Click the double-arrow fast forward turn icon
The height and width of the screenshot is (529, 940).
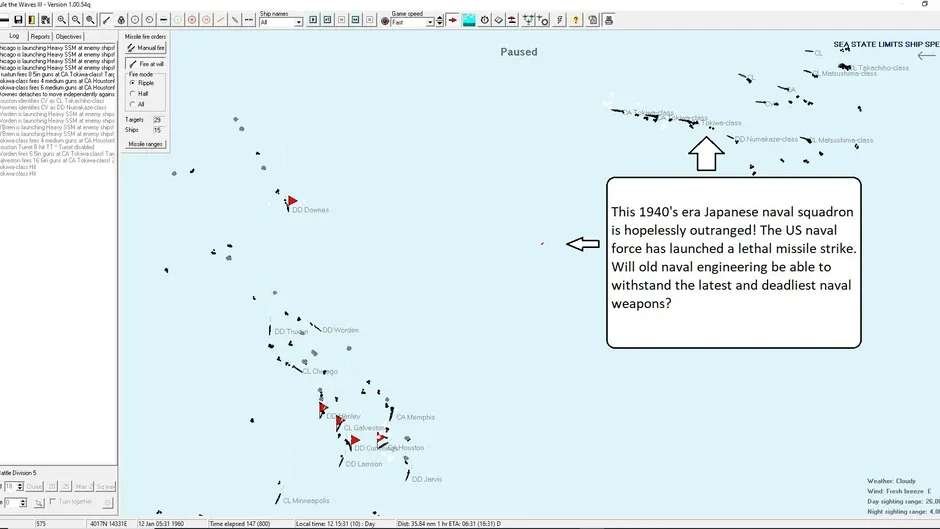355,20
